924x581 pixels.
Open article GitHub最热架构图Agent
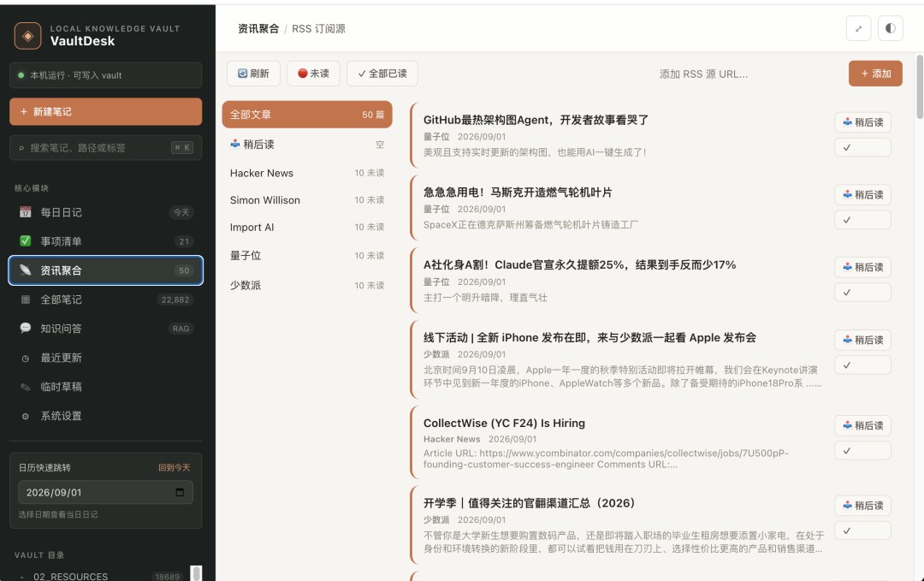click(536, 120)
